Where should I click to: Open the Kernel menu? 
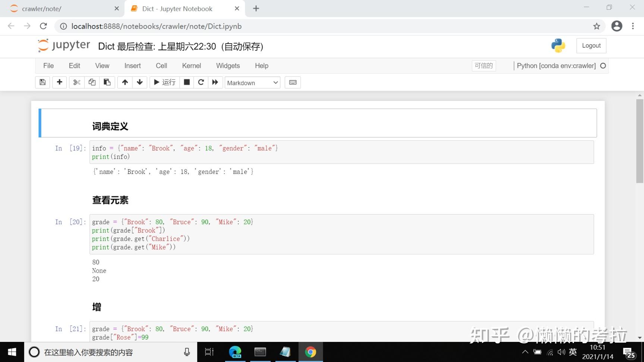pos(191,66)
